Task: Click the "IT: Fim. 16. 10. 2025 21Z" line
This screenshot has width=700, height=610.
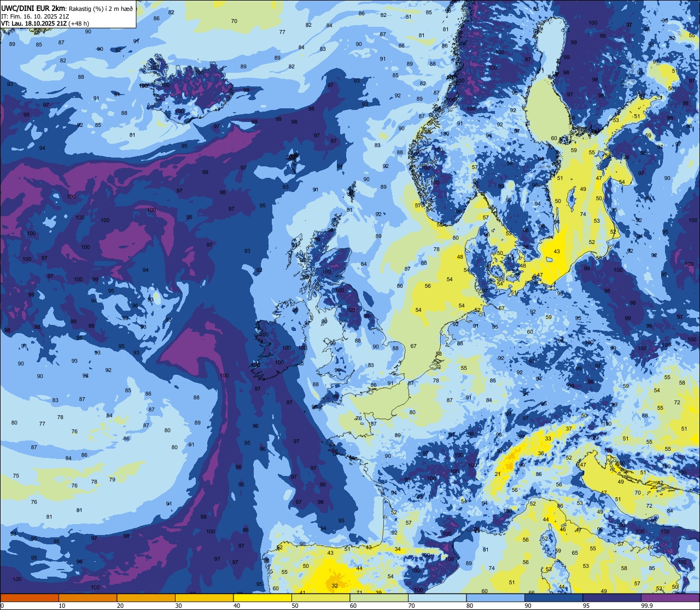Action: [35, 16]
